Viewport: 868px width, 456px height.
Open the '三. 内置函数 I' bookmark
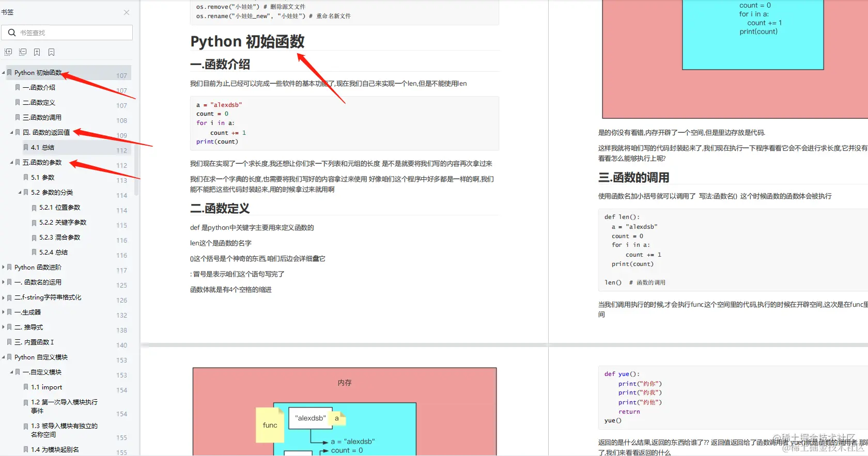click(x=34, y=342)
